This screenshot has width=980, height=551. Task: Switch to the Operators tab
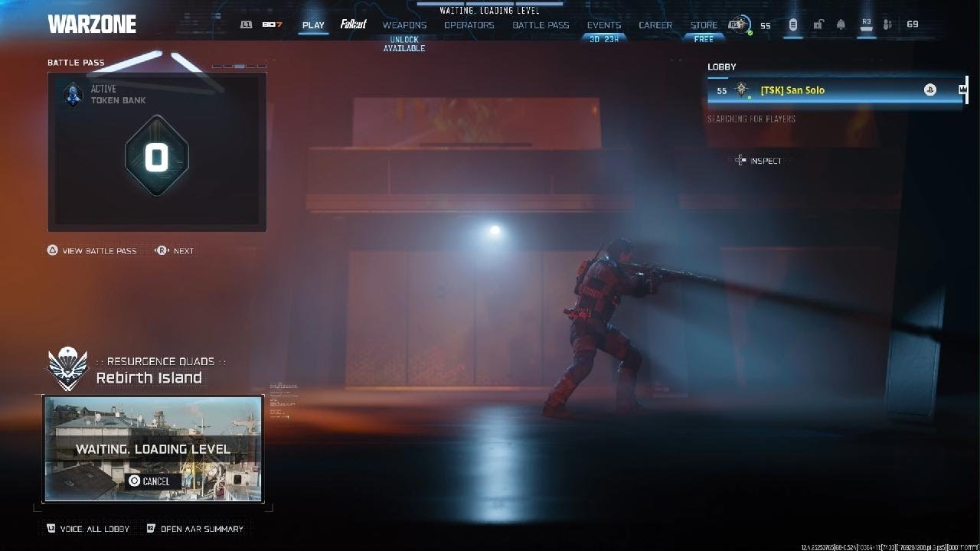(x=469, y=25)
